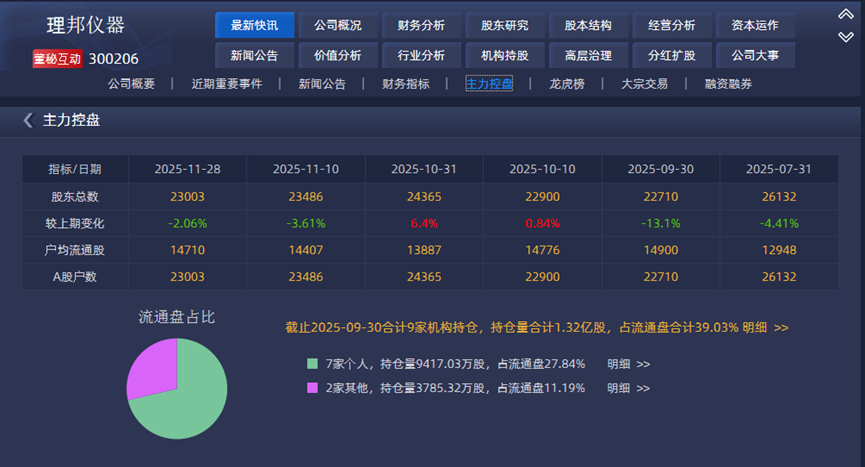Click the 14407 户均流通股 value
865x467 pixels.
pos(306,250)
